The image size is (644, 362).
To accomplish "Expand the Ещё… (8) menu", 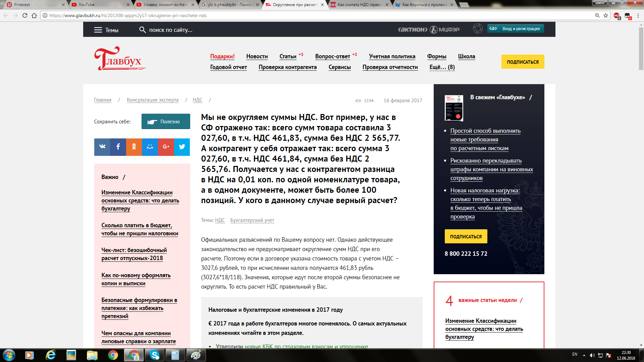I will point(442,67).
